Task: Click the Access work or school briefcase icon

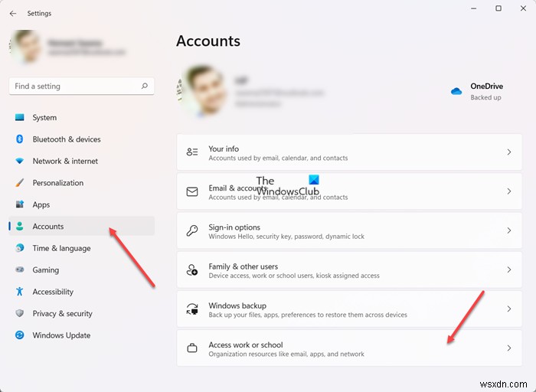Action: coord(192,348)
